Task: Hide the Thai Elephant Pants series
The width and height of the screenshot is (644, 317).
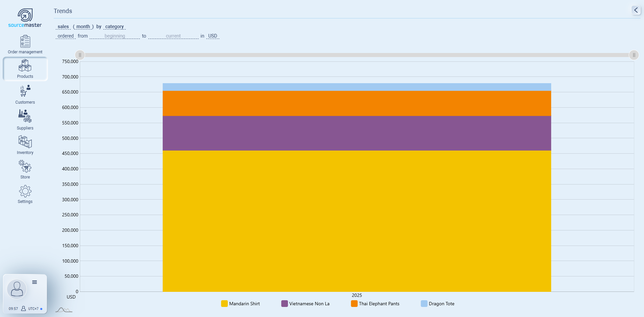Action: coord(375,304)
